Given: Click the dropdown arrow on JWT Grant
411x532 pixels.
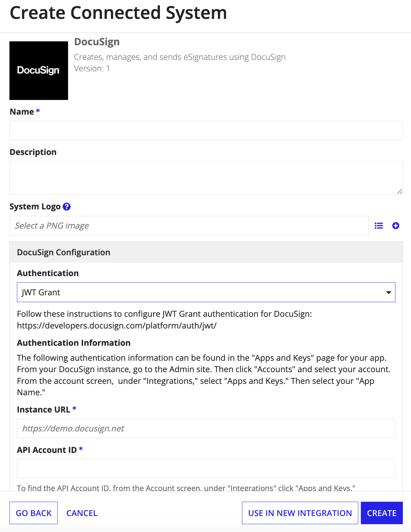Looking at the screenshot, I should [x=388, y=292].
